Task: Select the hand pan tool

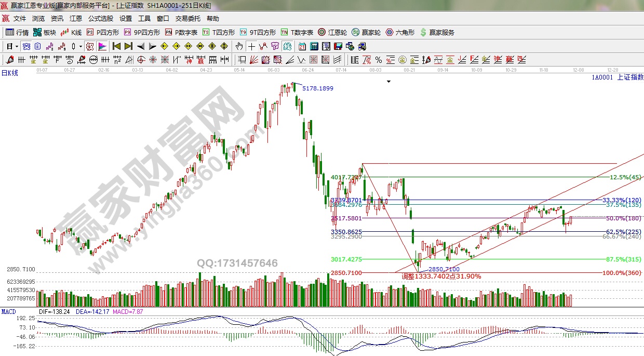Action: click(239, 46)
